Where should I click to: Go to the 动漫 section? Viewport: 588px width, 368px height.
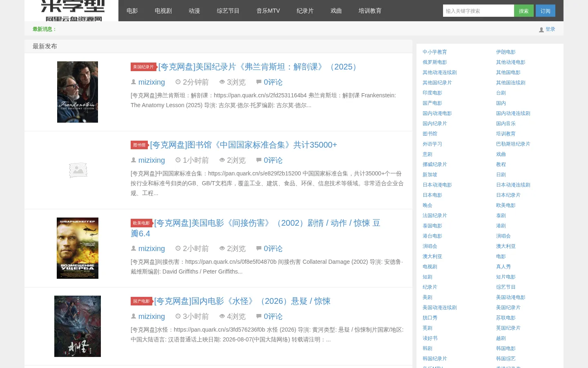tap(194, 11)
